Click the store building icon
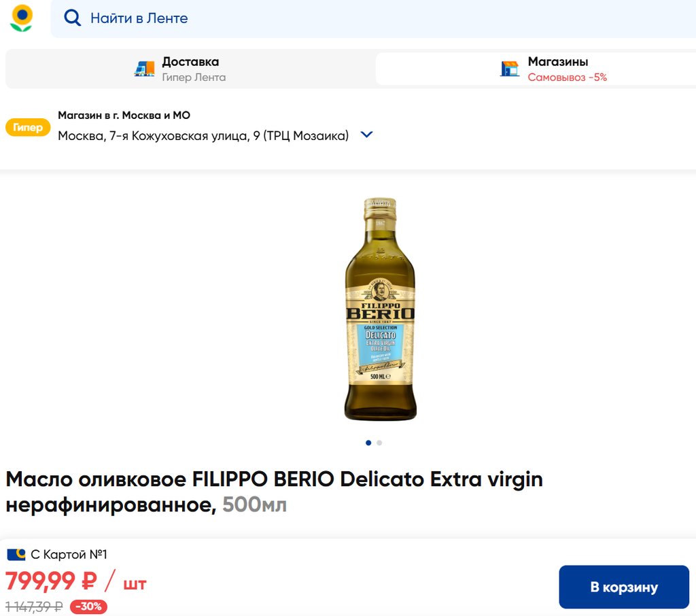696x616 pixels. click(510, 69)
